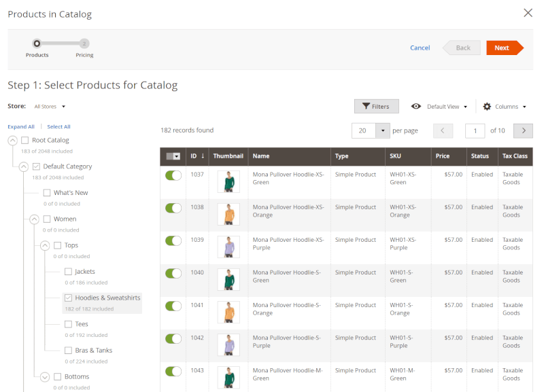This screenshot has width=544, height=392.
Task: Sort by ID column arrow
Action: (x=203, y=156)
